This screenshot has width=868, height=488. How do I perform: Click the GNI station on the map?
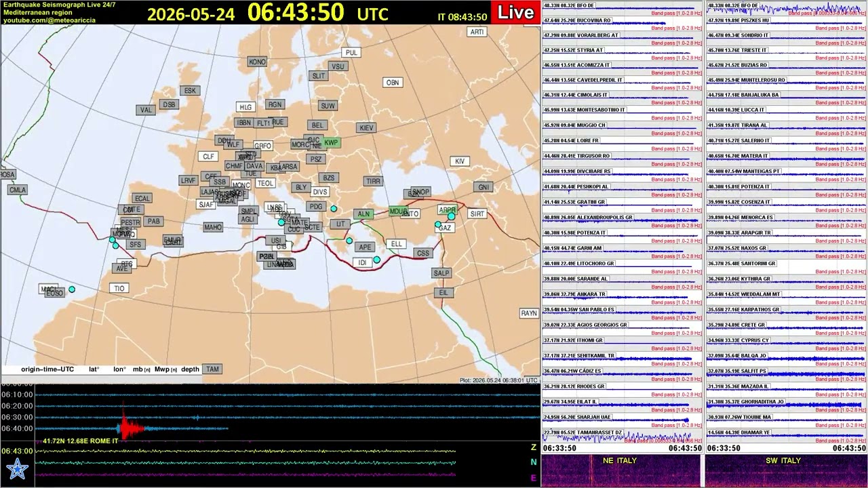click(483, 187)
